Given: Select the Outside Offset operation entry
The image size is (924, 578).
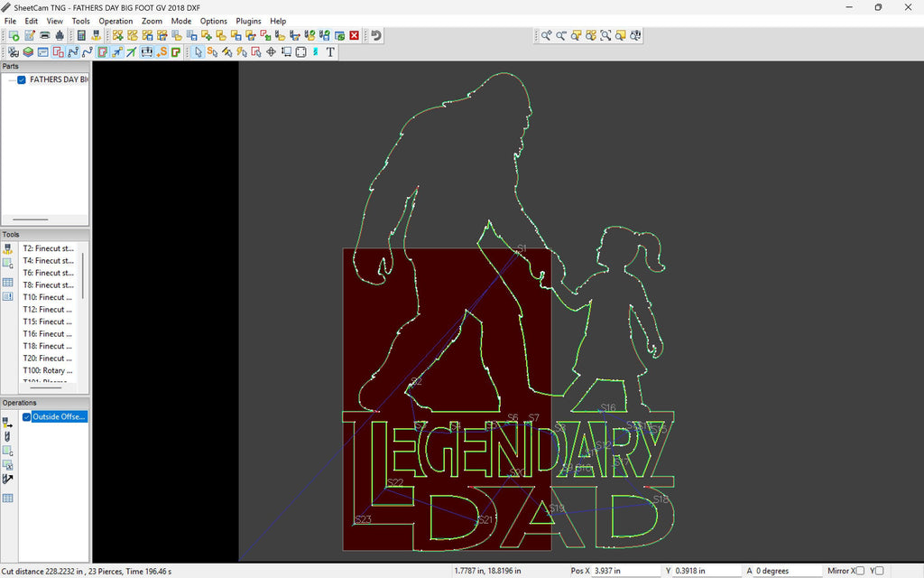Looking at the screenshot, I should 59,417.
